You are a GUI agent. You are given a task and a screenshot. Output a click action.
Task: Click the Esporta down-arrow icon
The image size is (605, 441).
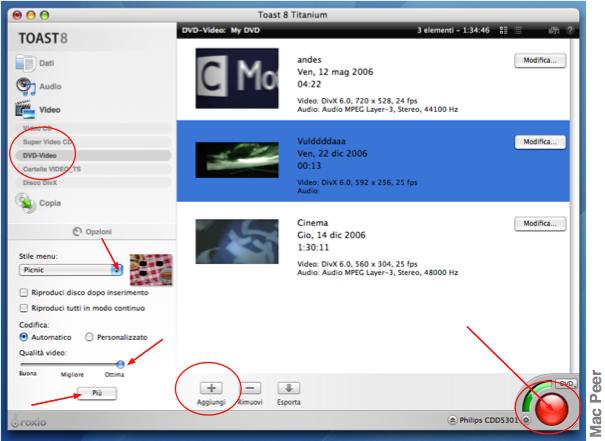[289, 388]
